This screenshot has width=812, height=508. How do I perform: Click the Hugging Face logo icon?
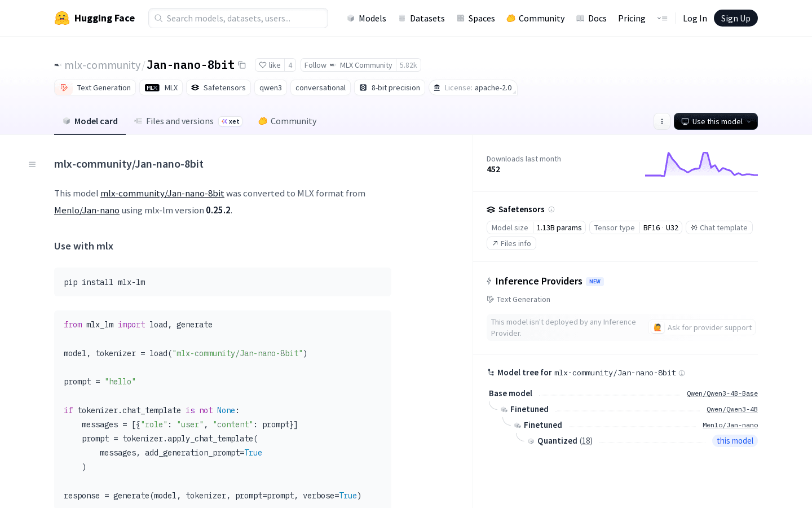(x=62, y=18)
